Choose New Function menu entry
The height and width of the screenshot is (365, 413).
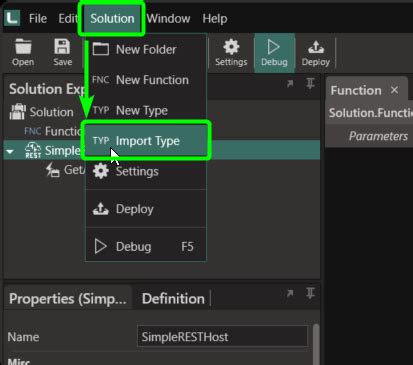point(146,80)
